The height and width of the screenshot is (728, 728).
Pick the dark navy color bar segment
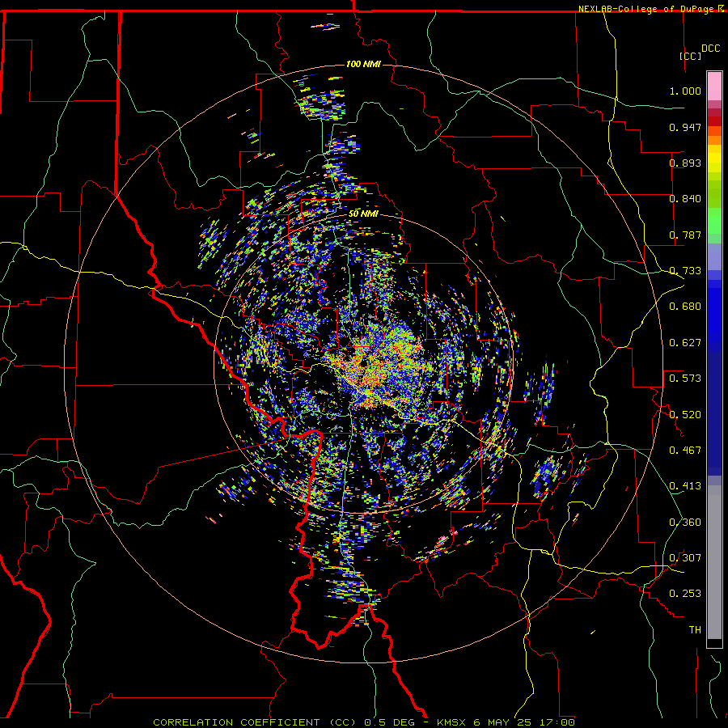tap(714, 408)
